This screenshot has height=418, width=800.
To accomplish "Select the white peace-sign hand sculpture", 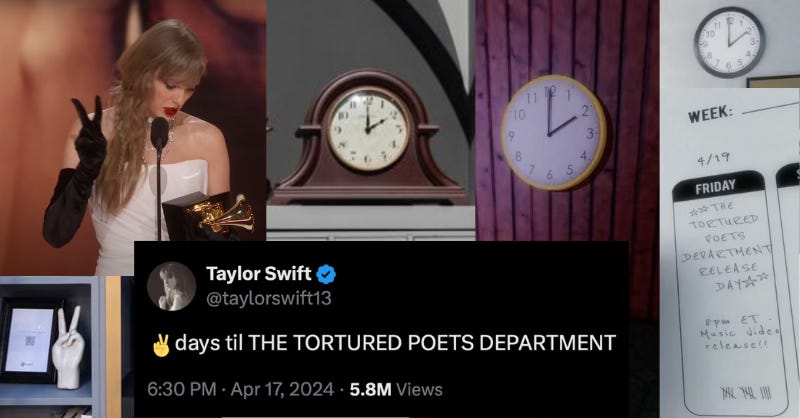I will click(x=68, y=347).
